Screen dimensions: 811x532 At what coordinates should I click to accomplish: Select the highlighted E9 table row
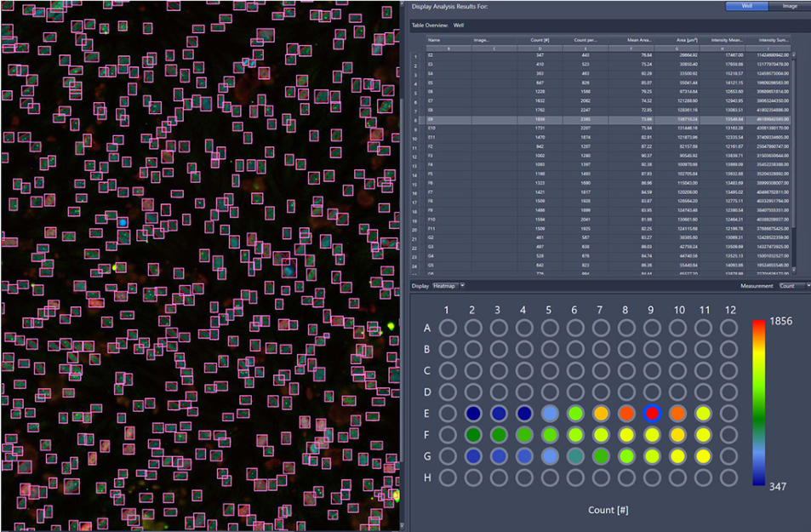pyautogui.click(x=608, y=119)
